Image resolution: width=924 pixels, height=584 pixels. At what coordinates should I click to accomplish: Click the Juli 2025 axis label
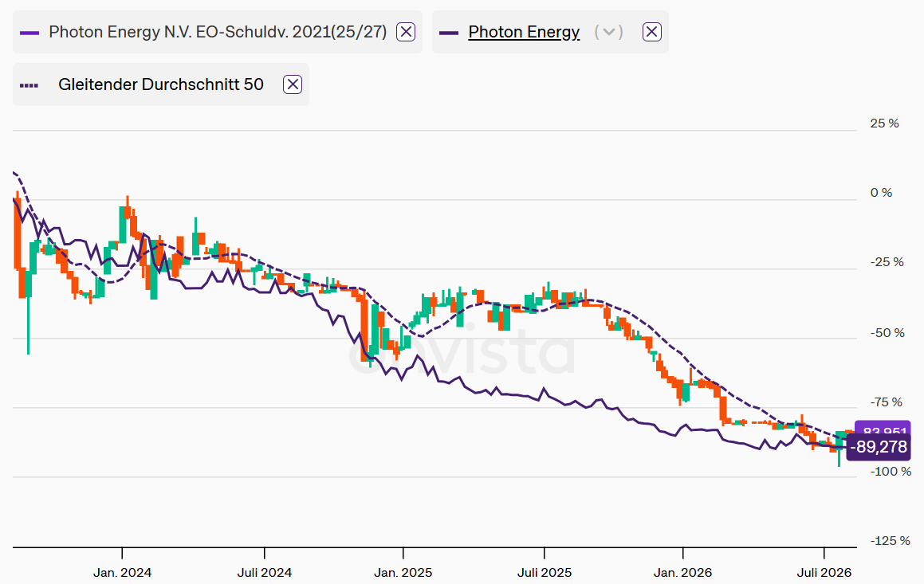click(545, 572)
